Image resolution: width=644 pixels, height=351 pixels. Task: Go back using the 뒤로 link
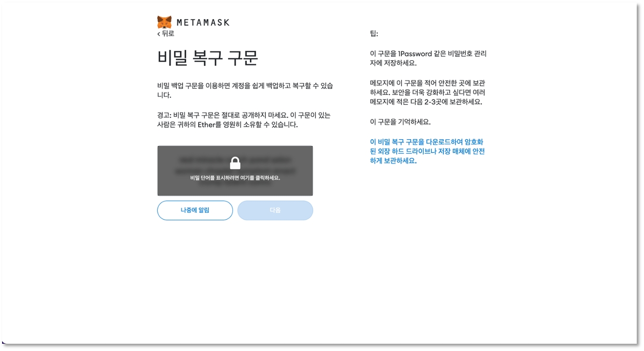(x=167, y=34)
